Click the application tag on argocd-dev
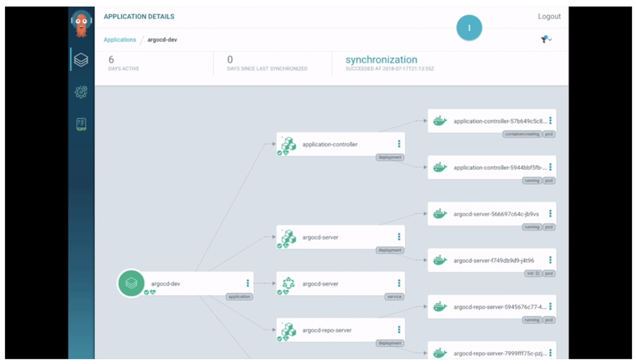This screenshot has height=364, width=637. tap(240, 297)
